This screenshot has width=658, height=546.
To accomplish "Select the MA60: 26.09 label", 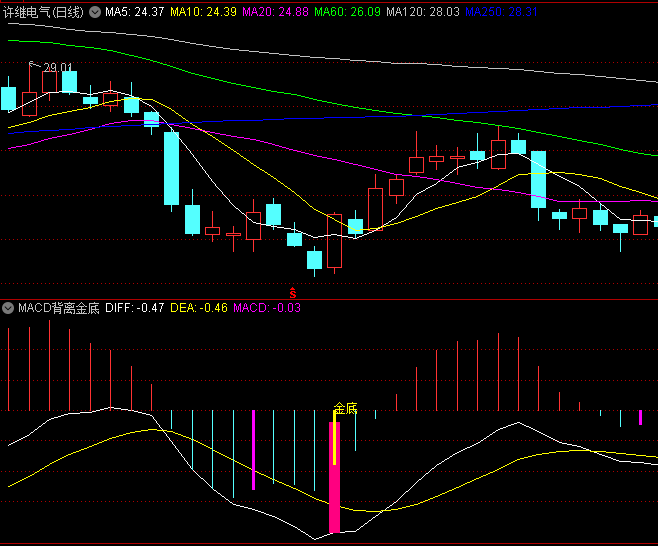I will click(x=347, y=12).
